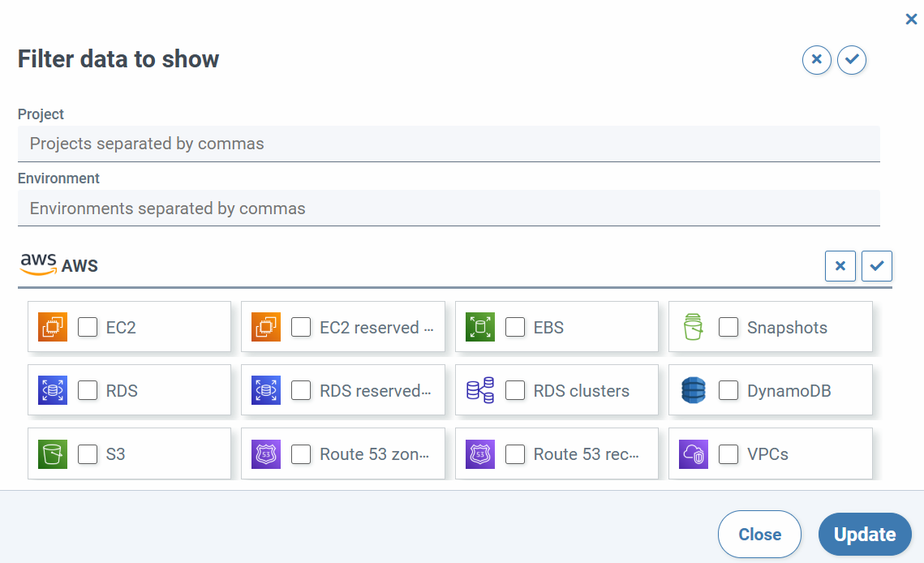Select all filters with round checkmark icon

(852, 59)
